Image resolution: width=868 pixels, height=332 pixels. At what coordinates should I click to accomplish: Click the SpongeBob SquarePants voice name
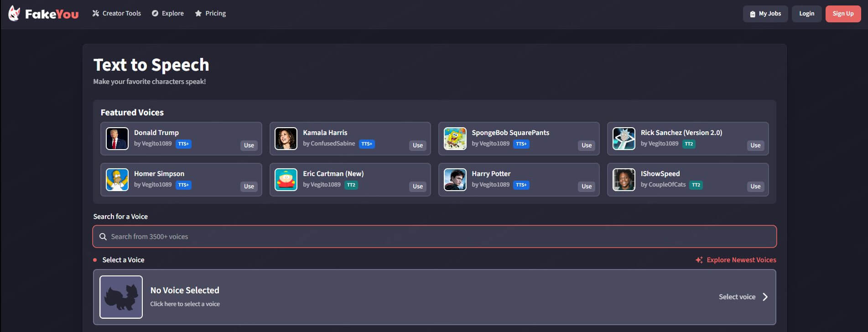point(510,133)
